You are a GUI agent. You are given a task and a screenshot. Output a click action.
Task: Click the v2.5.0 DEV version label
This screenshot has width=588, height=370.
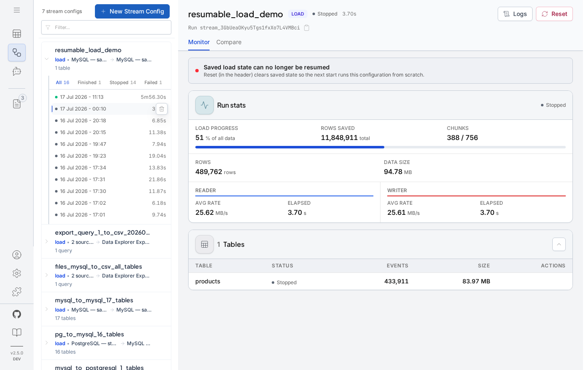tap(17, 356)
